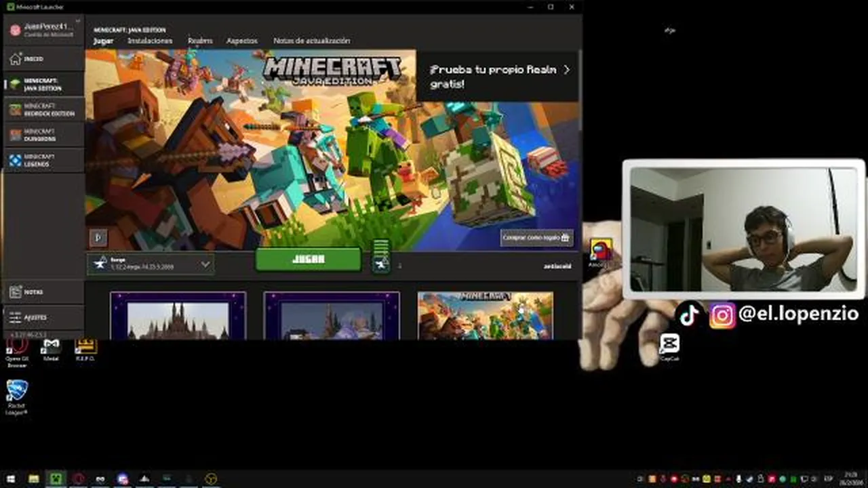The height and width of the screenshot is (488, 868).
Task: Open the ¡Prueba tu propio Realm gratis! banner
Action: [498, 77]
